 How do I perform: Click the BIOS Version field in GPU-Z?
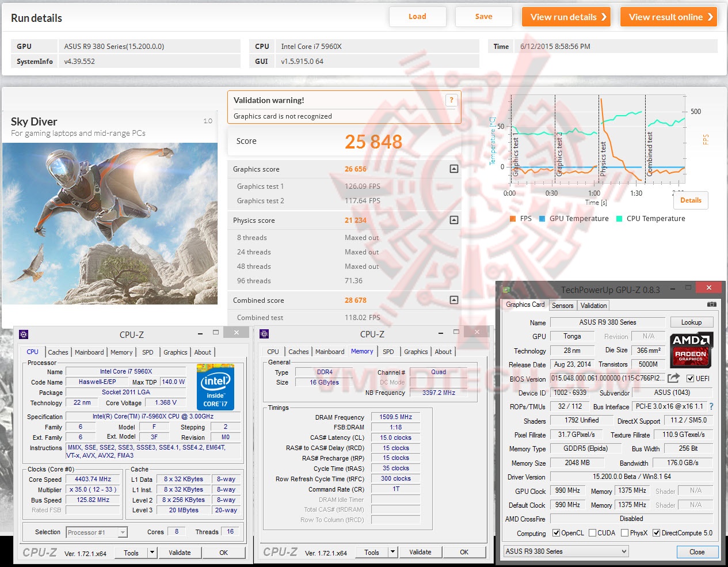(608, 378)
